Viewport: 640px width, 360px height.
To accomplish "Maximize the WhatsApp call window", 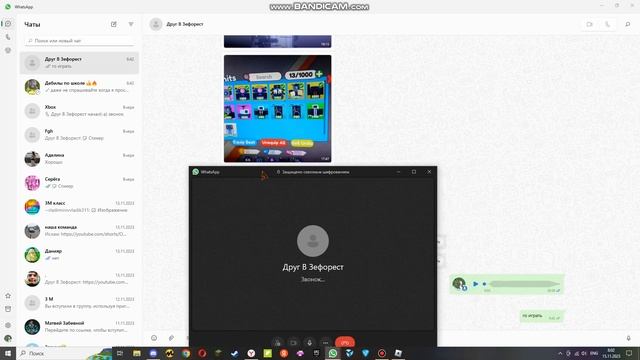I will (414, 172).
